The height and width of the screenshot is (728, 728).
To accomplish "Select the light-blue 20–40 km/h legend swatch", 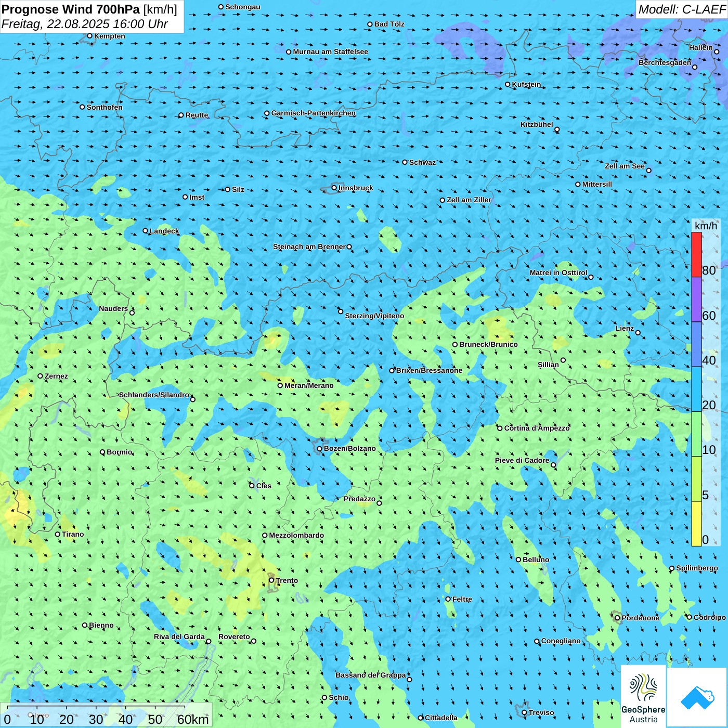I will tap(696, 389).
